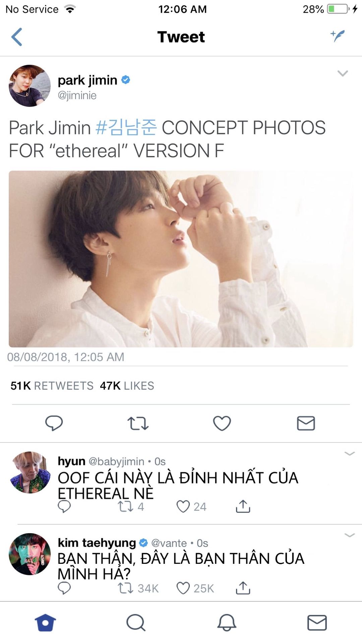
Task: Retweet park jimin's main tweet
Action: (x=138, y=423)
